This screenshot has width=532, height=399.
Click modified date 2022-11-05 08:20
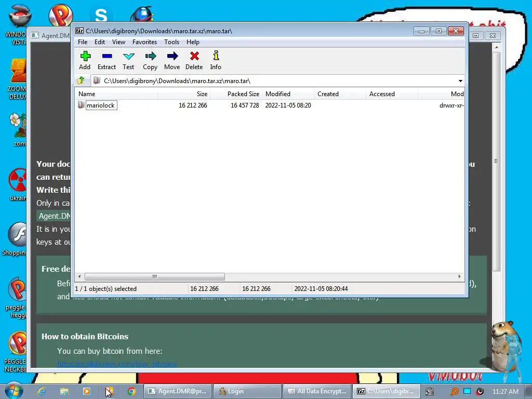[288, 105]
